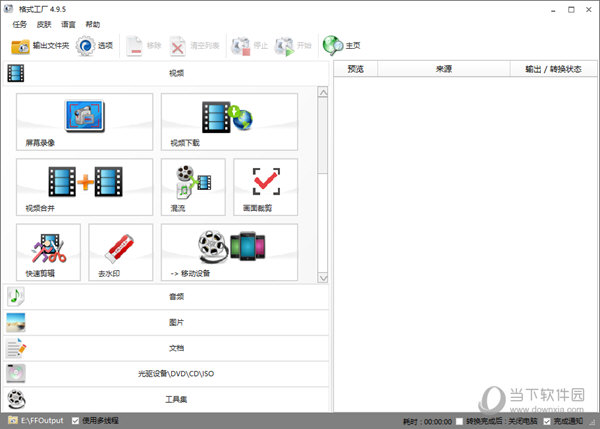Screen dimensions: 600x429
Task: Open the 移动设备 mobile device converter
Action: pyautogui.click(x=229, y=252)
